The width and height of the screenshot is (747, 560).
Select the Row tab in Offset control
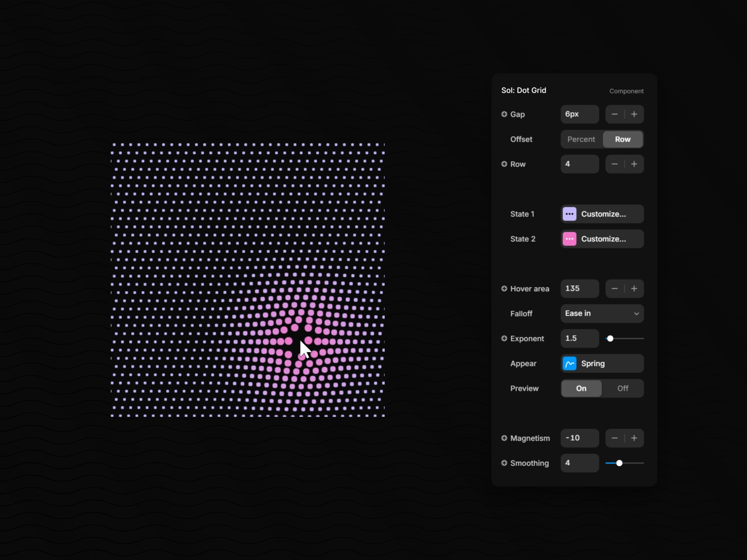point(623,139)
